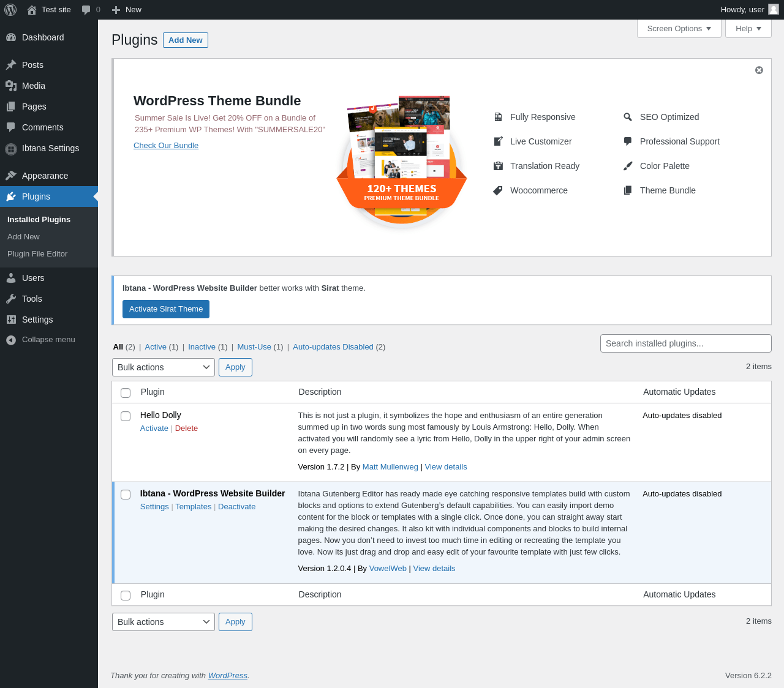The width and height of the screenshot is (784, 688).
Task: Click the plus icon next to New
Action: (116, 10)
